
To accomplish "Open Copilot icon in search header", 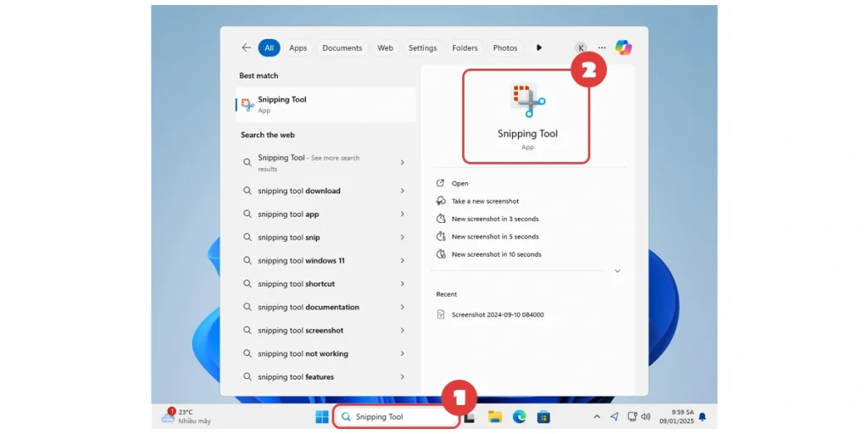I will tap(624, 48).
